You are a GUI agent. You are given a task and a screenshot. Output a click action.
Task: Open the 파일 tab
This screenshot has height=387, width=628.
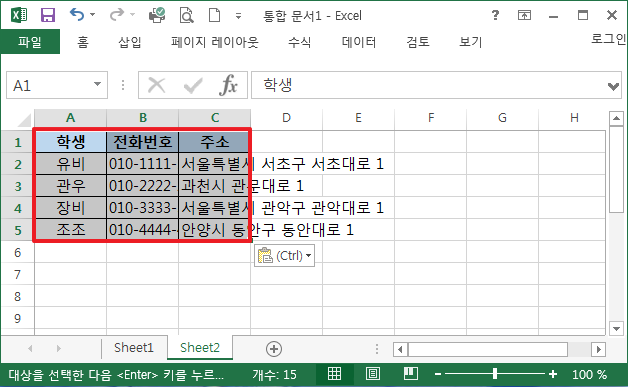(30, 42)
